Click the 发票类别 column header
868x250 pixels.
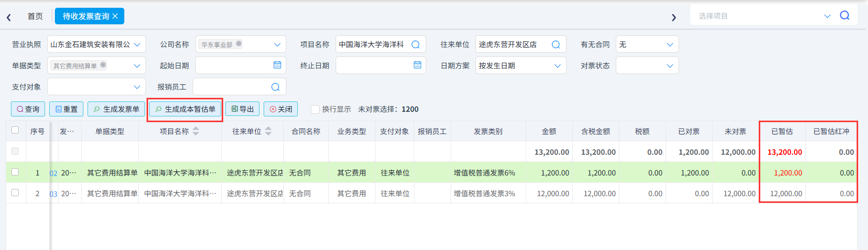pyautogui.click(x=488, y=131)
